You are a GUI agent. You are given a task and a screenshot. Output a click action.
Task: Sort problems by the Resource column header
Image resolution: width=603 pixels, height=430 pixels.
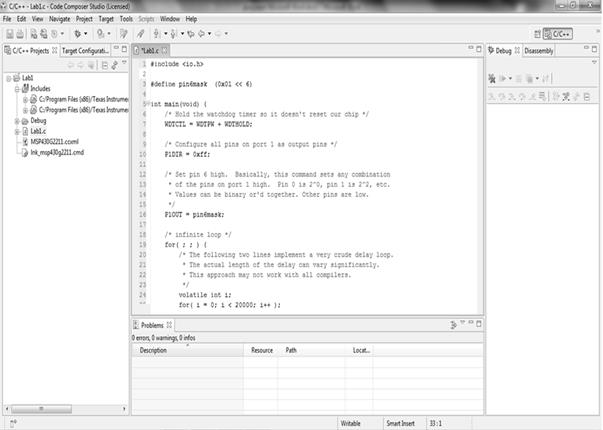[262, 350]
